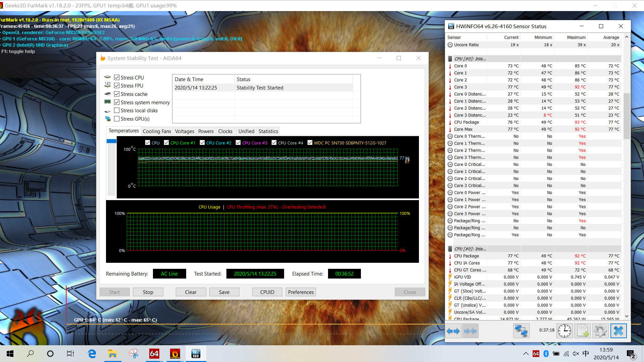Toggle WDC PC SN730 graph checkbox

(310, 142)
